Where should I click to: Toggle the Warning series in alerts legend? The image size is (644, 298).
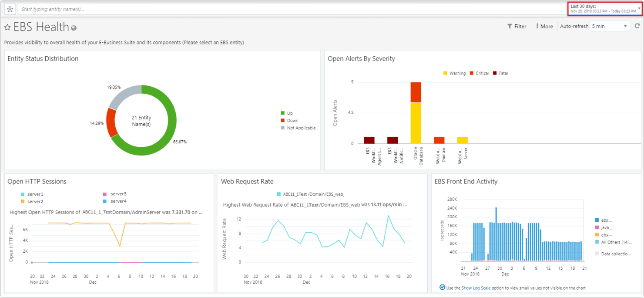454,73
